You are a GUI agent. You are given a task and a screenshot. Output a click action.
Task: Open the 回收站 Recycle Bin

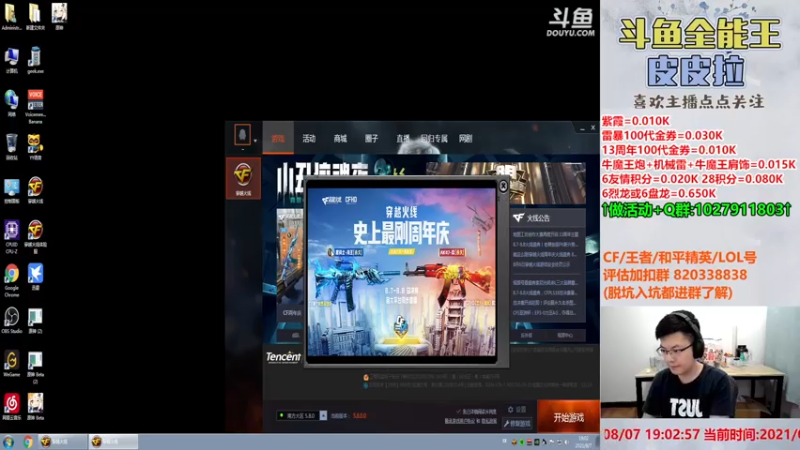pos(11,147)
